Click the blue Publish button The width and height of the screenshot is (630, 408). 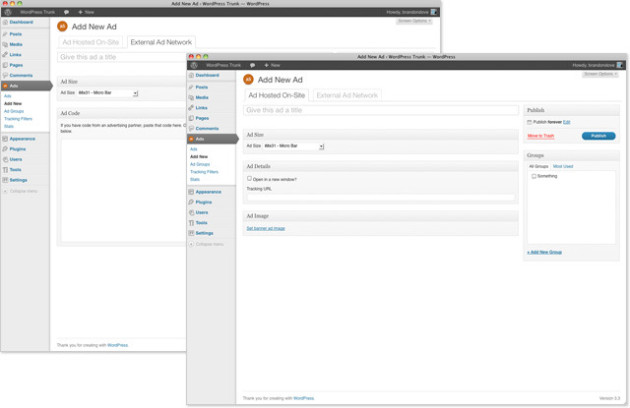[x=598, y=136]
